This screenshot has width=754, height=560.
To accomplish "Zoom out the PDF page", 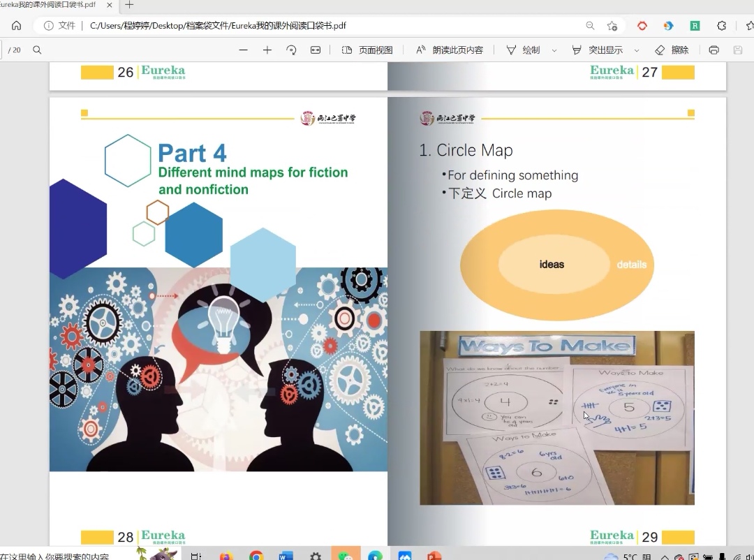I will coord(244,50).
